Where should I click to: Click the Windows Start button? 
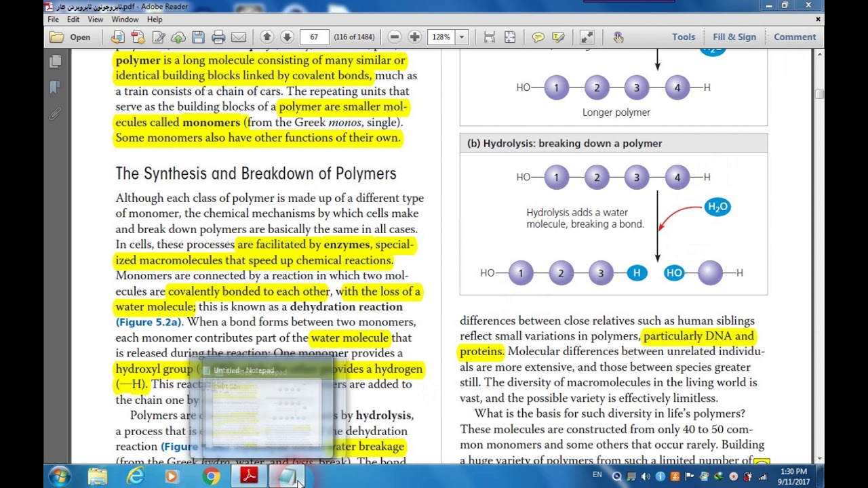pyautogui.click(x=59, y=476)
